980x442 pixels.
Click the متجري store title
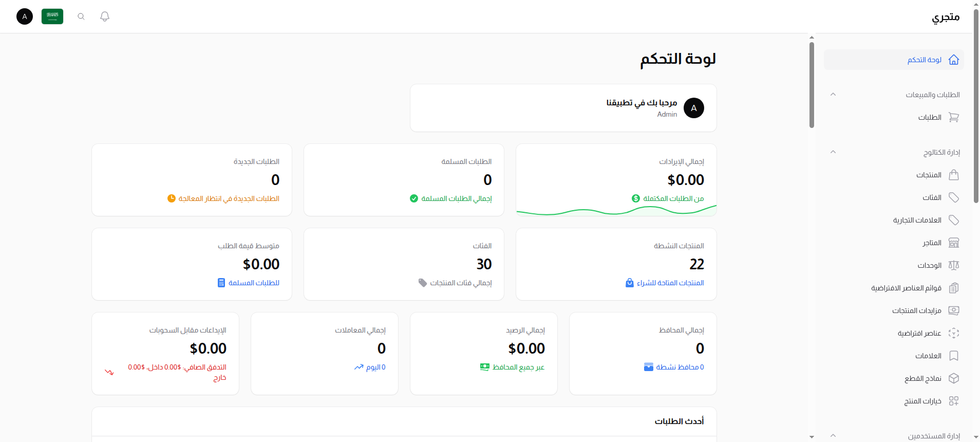946,17
